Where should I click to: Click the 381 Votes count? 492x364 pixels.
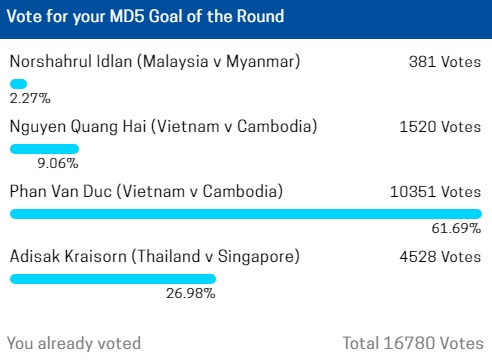pyautogui.click(x=445, y=62)
